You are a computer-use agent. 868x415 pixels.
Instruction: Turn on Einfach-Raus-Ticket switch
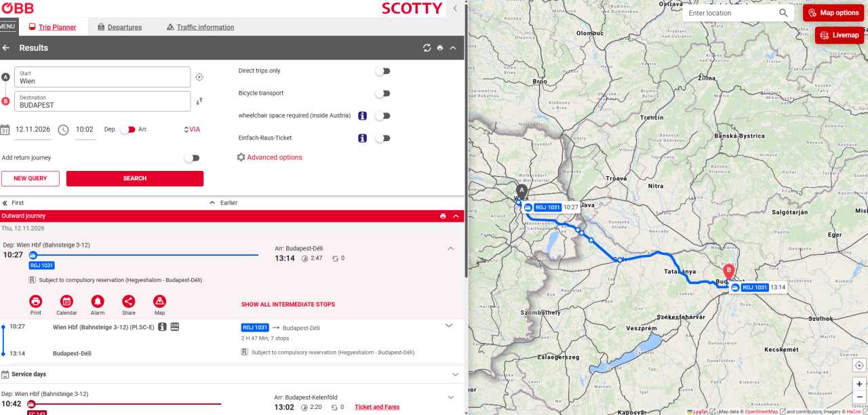click(383, 138)
